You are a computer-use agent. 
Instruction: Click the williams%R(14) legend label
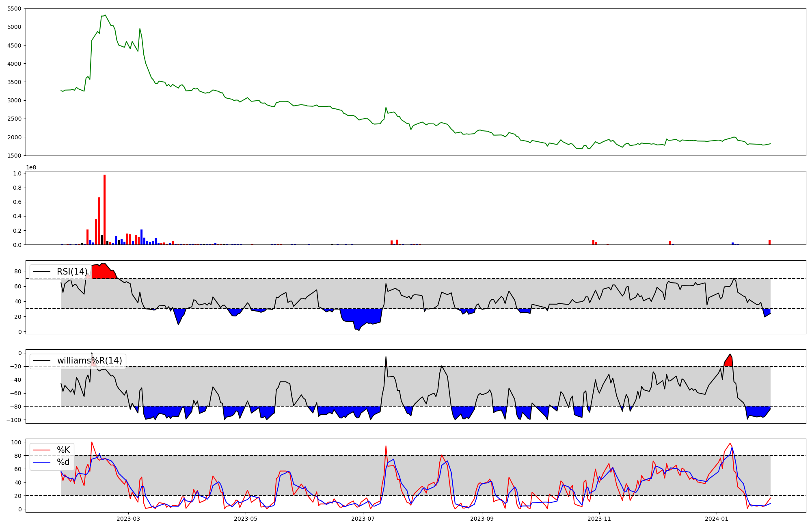pyautogui.click(x=89, y=361)
